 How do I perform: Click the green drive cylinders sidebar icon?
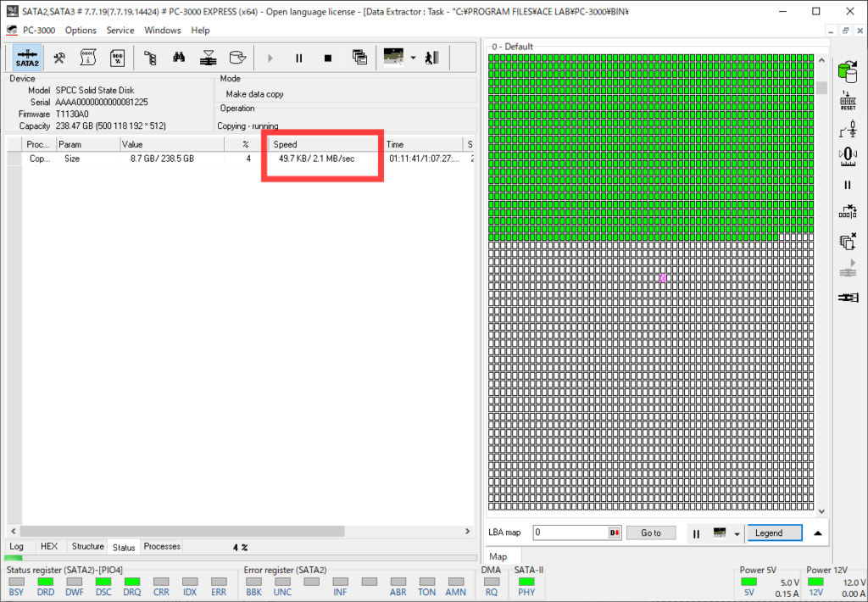848,71
